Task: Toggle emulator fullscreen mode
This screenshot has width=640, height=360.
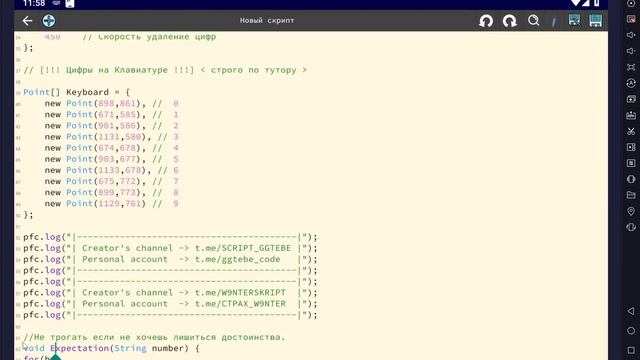Action: coord(631,67)
